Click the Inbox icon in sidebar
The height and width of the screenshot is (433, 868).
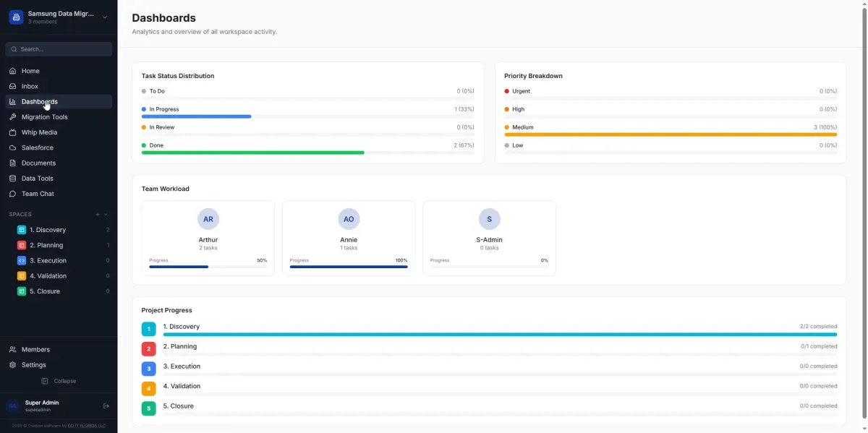(x=12, y=86)
